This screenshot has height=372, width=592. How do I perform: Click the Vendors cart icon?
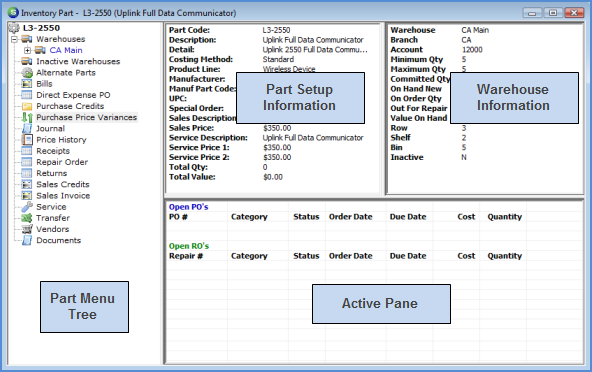pos(26,229)
